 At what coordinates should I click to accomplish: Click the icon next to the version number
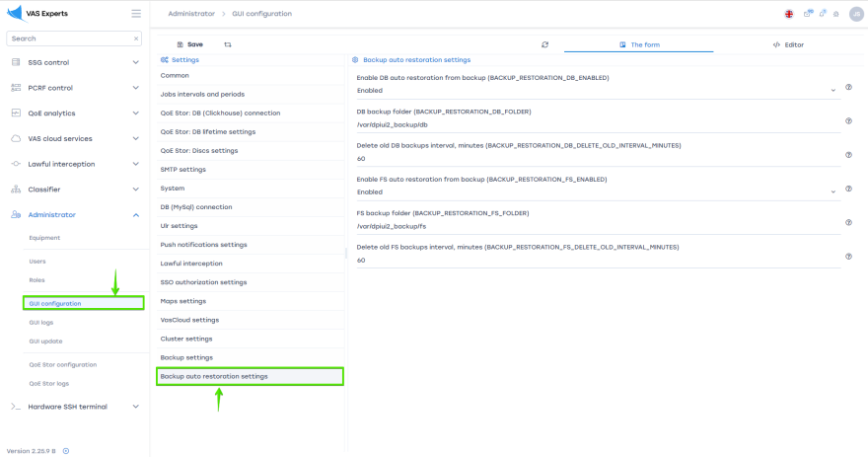coord(66,450)
